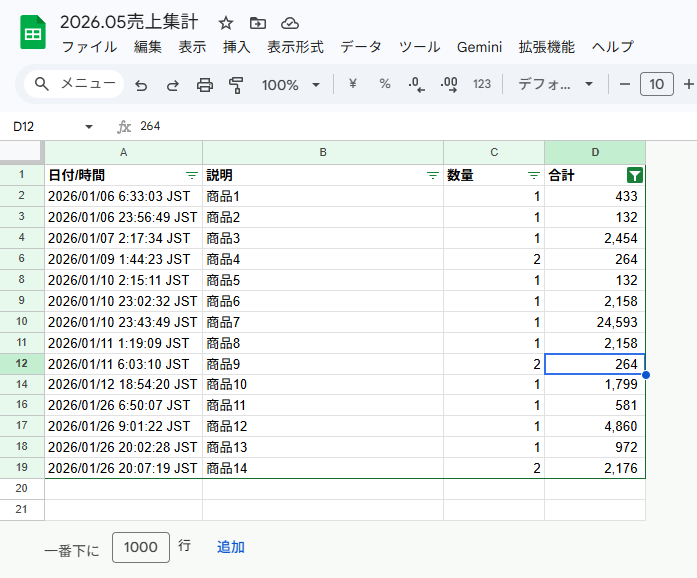697x578 pixels.
Task: Open the データ menu
Action: (x=360, y=47)
